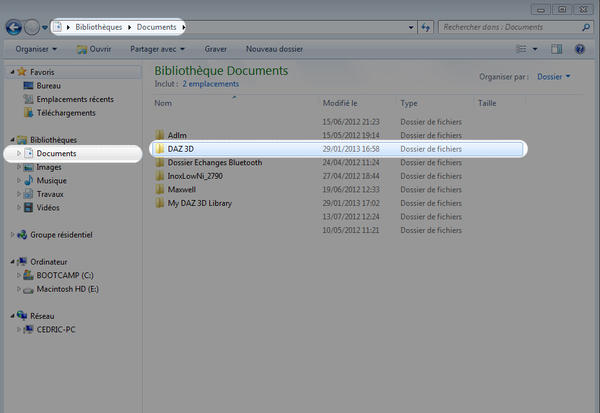The image size is (600, 413).
Task: Click the date 29/01/2013 16:58
Action: click(351, 149)
